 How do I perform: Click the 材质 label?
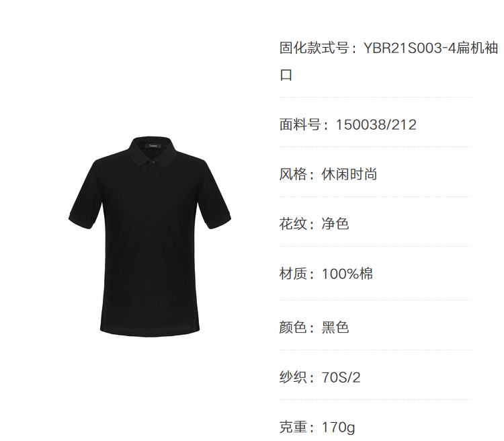[293, 274]
